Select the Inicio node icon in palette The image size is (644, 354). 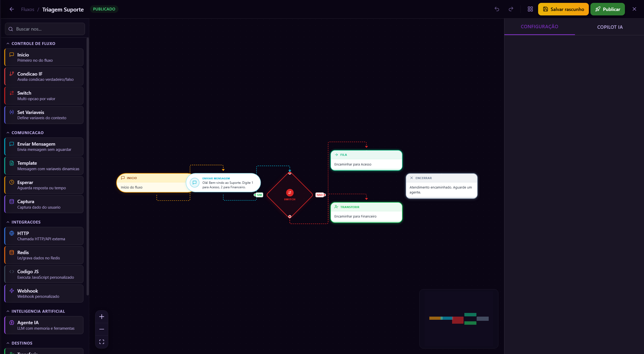[x=12, y=55]
